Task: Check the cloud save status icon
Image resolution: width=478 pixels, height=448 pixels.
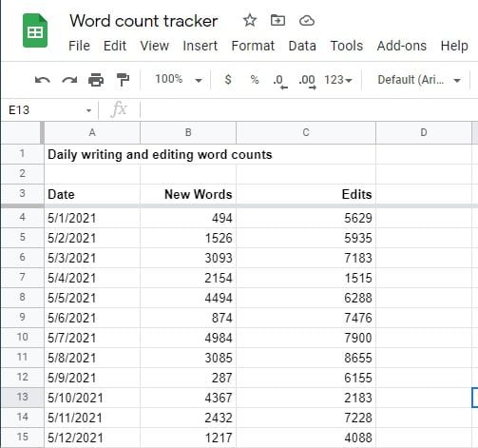Action: point(307,21)
